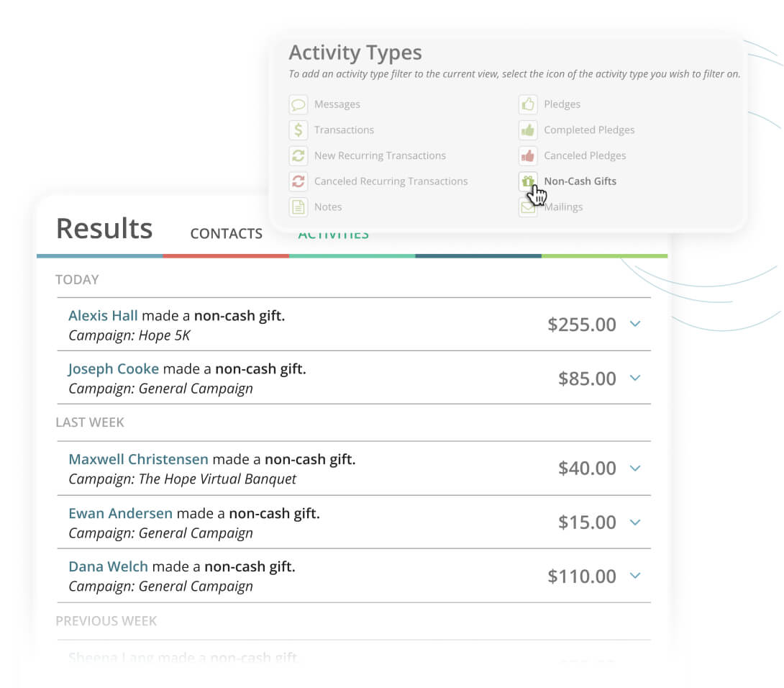Toggle the Canceled Pledges filter
This screenshot has width=784, height=688.
[x=529, y=155]
